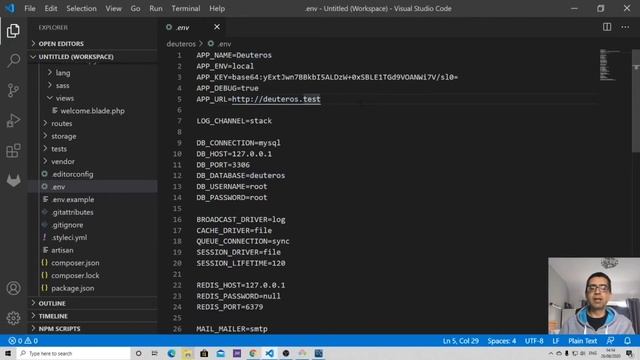Expand the vendor folder
This screenshot has width=640, height=360.
point(93,161)
